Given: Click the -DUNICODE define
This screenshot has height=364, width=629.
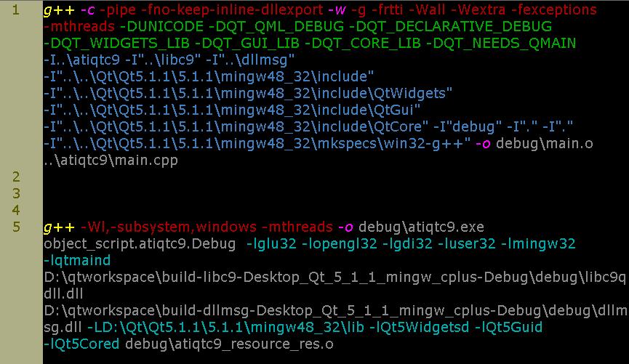Looking at the screenshot, I should [162, 26].
